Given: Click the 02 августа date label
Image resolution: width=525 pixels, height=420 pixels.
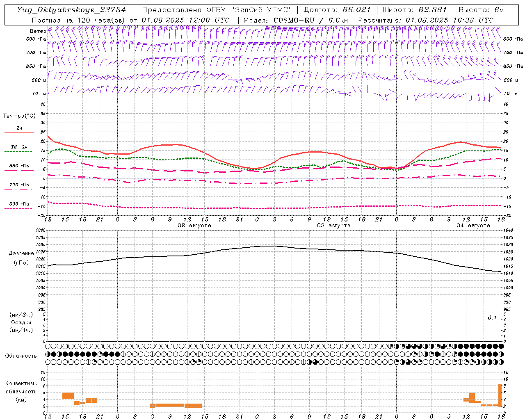Looking at the screenshot, I should (194, 226).
